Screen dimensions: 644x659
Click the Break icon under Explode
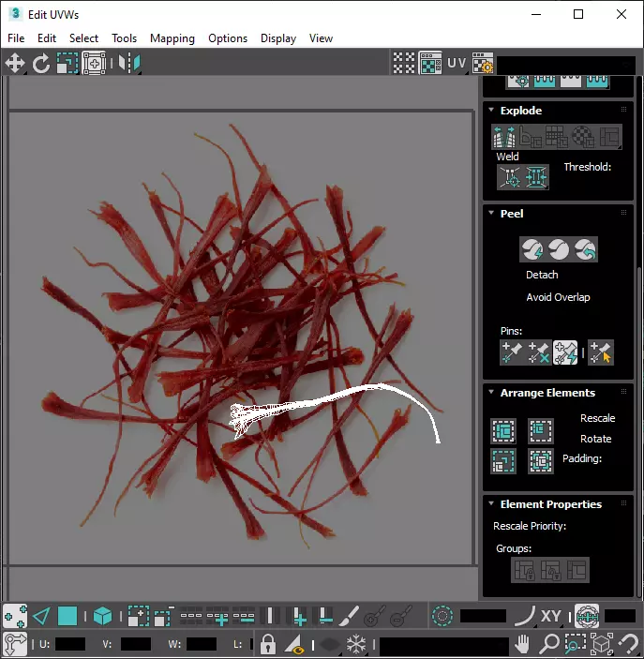point(504,137)
